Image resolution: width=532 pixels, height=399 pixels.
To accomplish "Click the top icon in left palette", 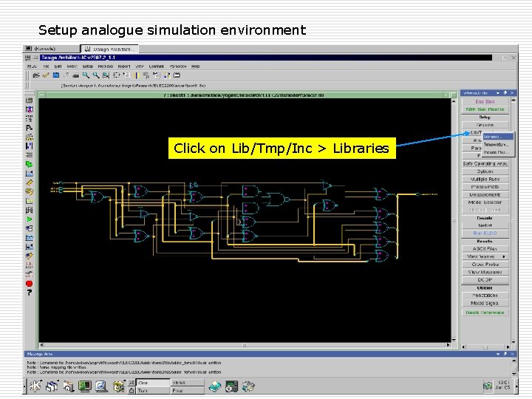I will [x=30, y=100].
